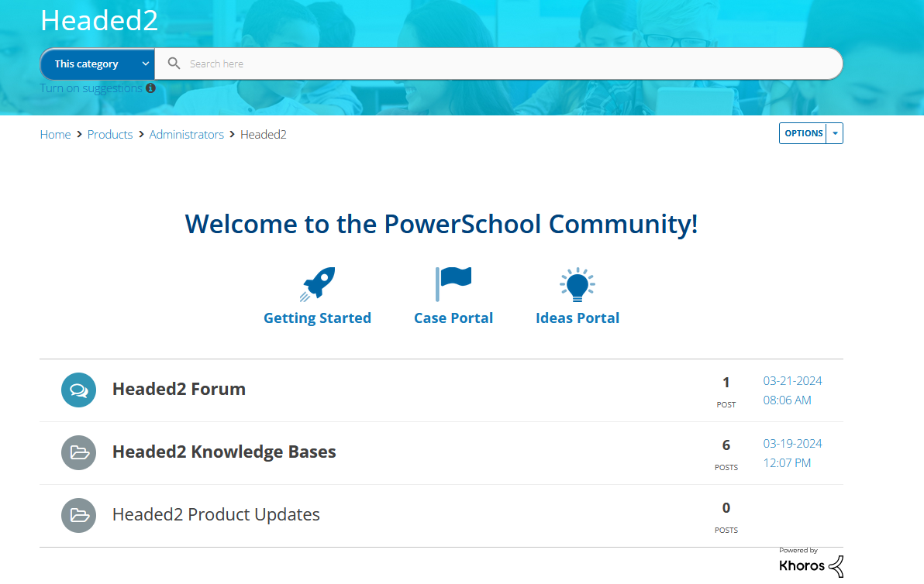Open the OPTIONS menu
924x584 pixels.
click(803, 132)
